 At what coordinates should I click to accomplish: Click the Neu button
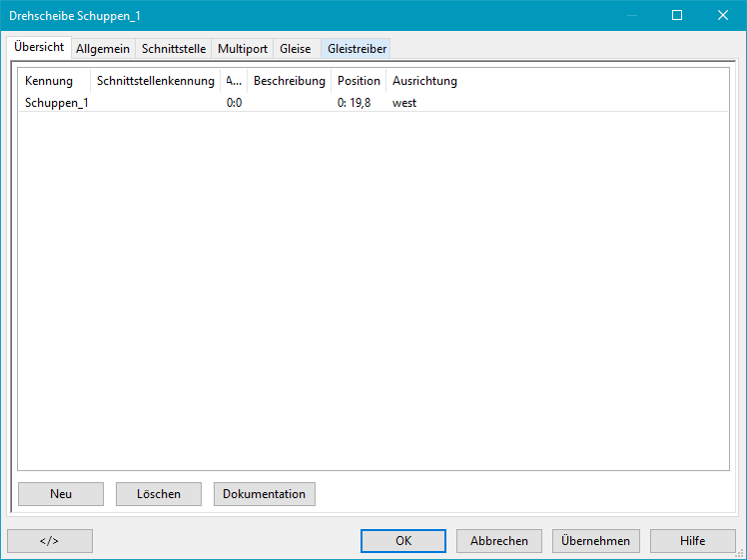coord(60,494)
